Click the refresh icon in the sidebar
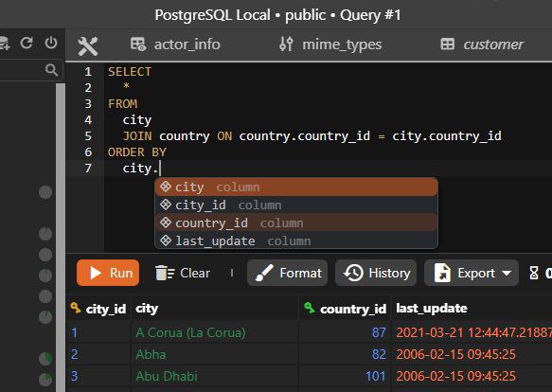The image size is (552, 392). [x=27, y=43]
